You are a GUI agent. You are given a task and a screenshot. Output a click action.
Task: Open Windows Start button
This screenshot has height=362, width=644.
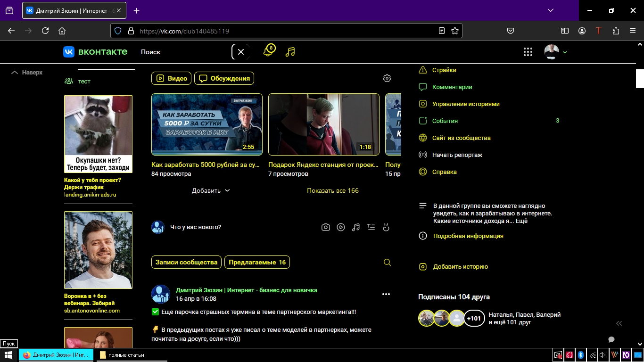click(9, 355)
